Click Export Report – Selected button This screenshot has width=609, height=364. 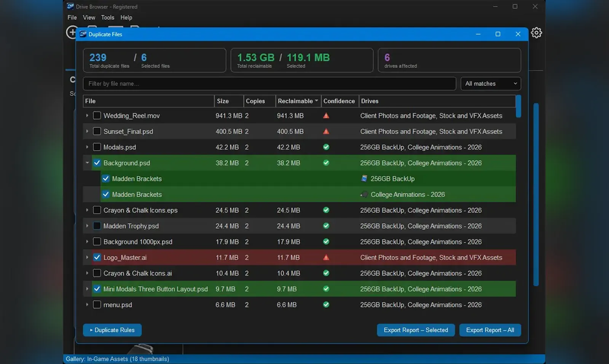(x=416, y=330)
